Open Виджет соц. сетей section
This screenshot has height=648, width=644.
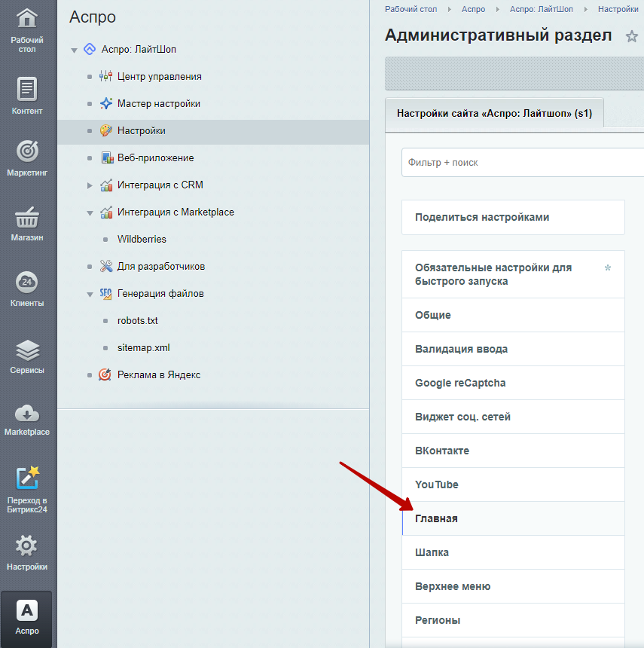pos(513,417)
